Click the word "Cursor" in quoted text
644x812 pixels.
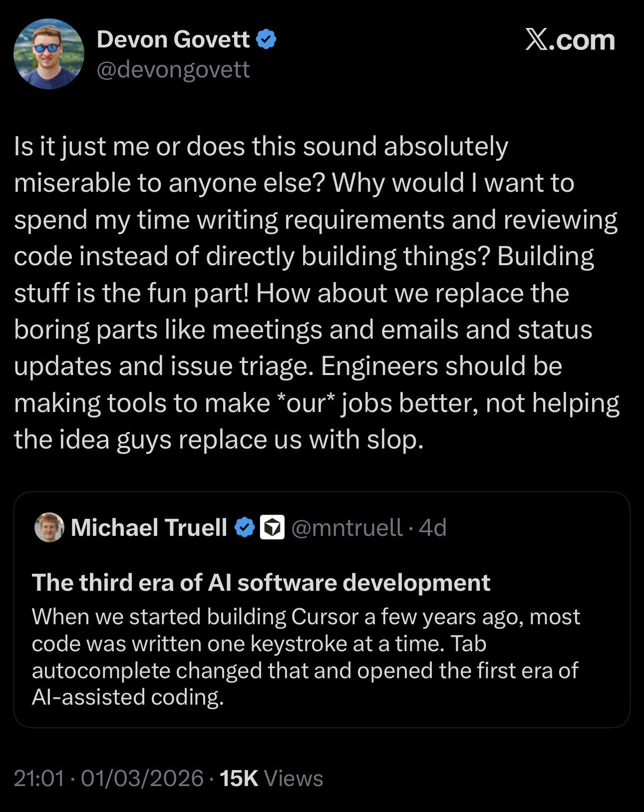[x=325, y=617]
